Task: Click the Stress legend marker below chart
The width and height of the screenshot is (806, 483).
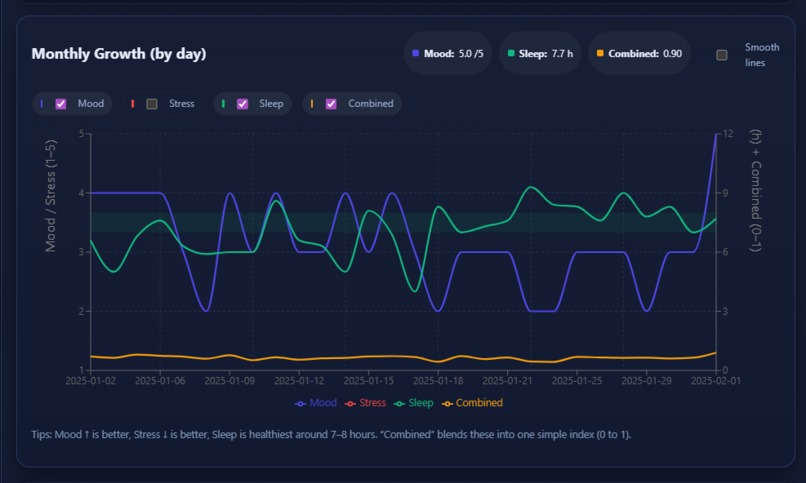Action: 350,404
